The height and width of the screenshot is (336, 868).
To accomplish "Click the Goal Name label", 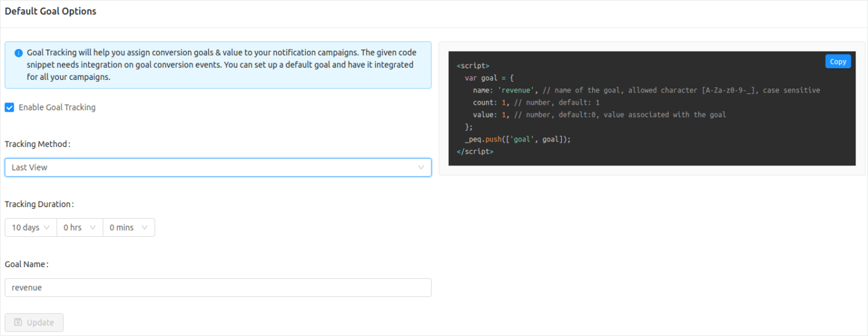I will [x=27, y=264].
